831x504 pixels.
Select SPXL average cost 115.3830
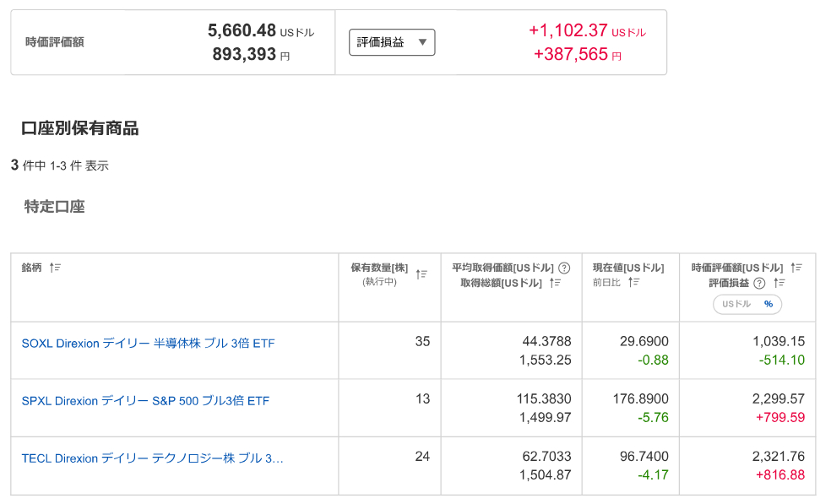tap(544, 399)
